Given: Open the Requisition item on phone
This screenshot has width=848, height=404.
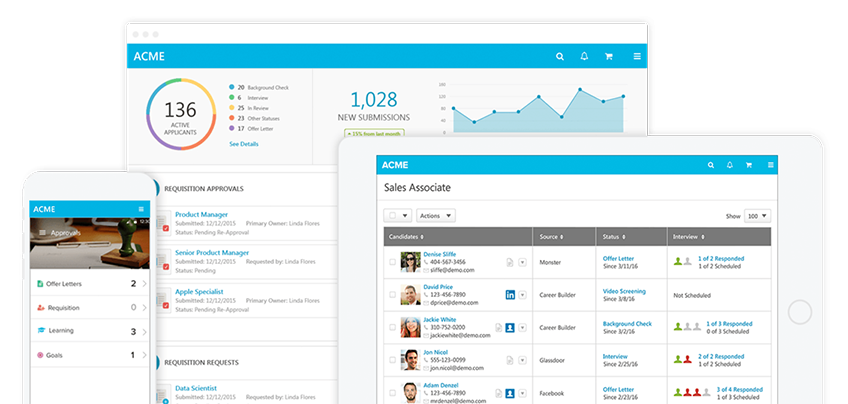Looking at the screenshot, I should click(90, 308).
